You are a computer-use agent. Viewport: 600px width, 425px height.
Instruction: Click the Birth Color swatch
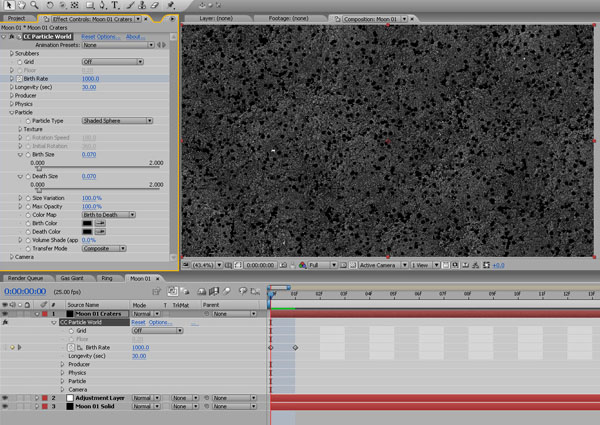87,223
